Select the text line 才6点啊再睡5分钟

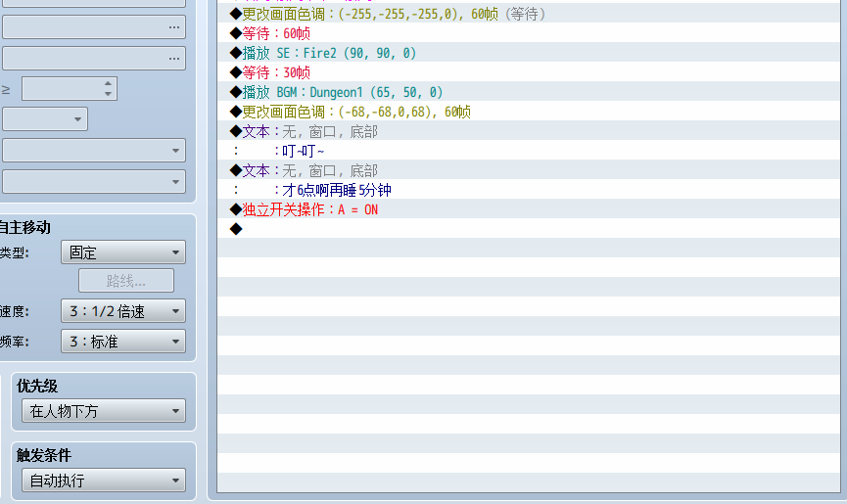tap(529, 190)
